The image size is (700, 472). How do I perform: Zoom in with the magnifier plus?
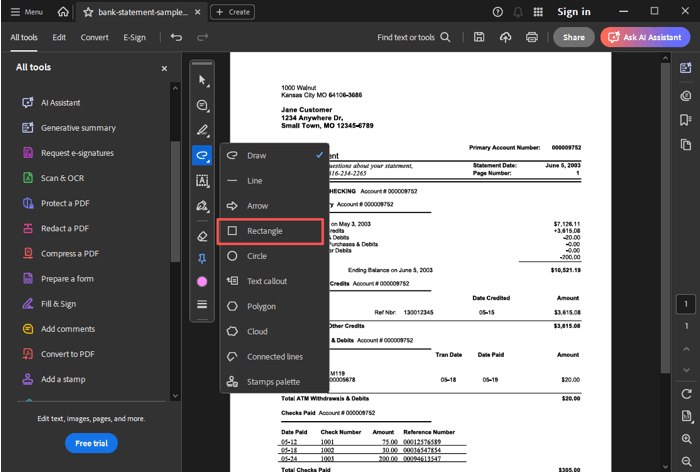687,439
